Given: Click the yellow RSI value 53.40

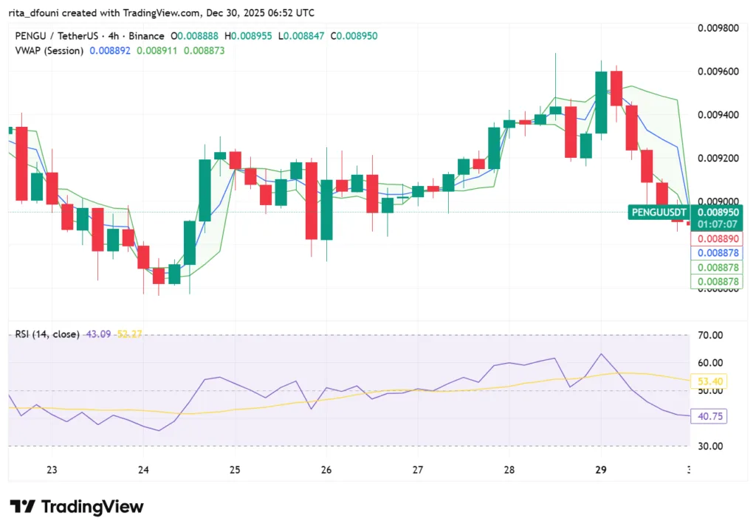Looking at the screenshot, I should [711, 382].
